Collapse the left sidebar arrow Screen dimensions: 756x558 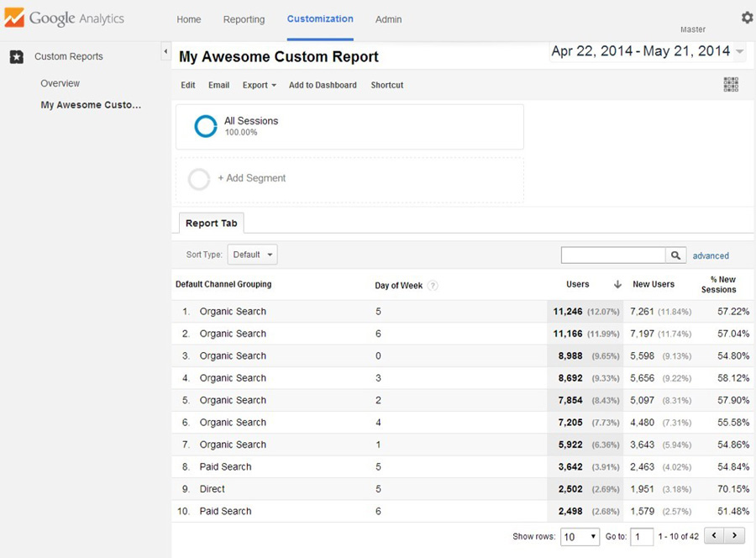tap(165, 52)
